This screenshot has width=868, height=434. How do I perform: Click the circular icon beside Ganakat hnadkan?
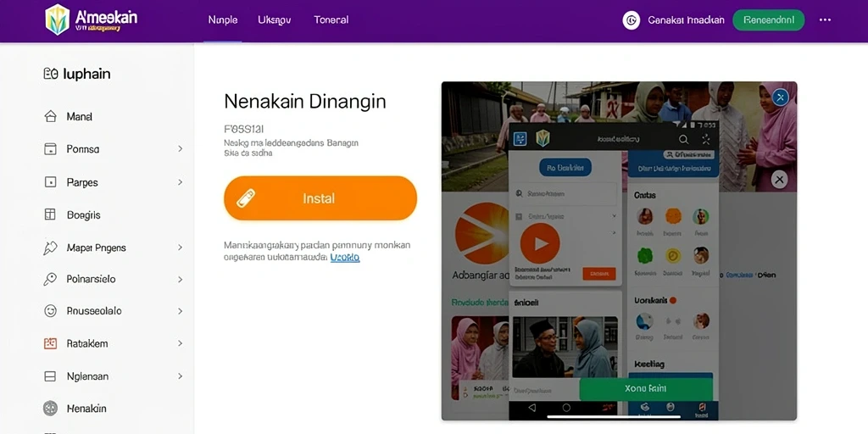631,20
